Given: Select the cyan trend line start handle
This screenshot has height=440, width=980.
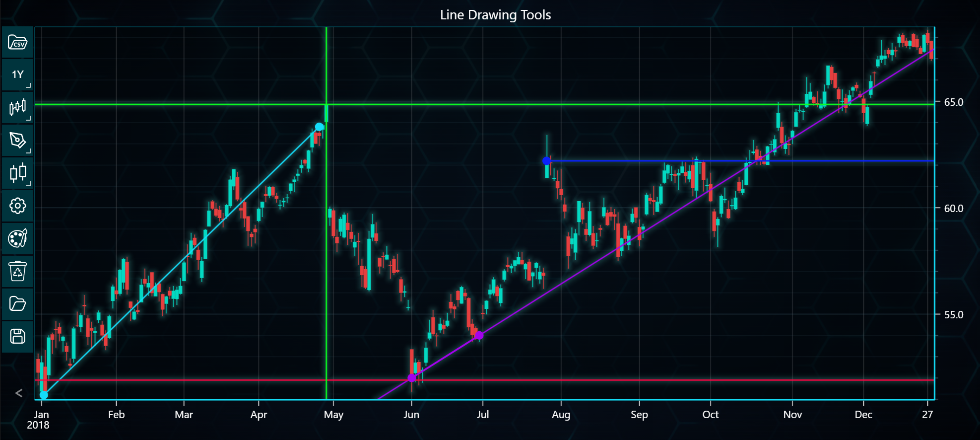Looking at the screenshot, I should [44, 395].
